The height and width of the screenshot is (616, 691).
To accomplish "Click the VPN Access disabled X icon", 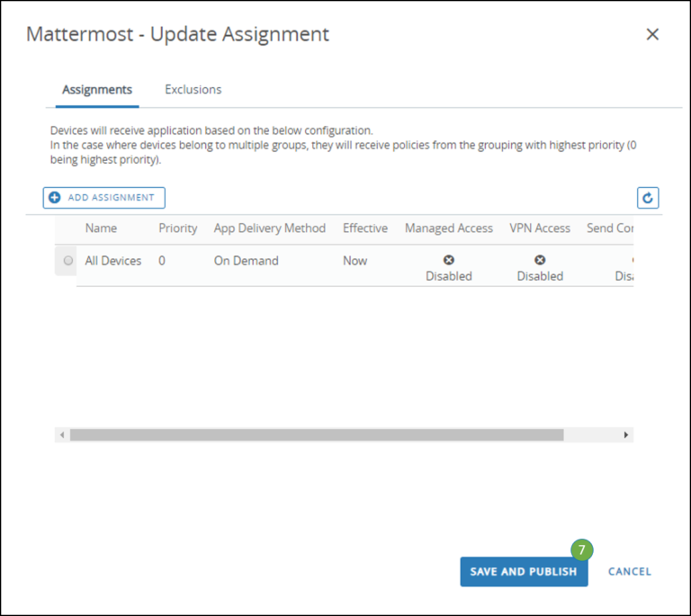I will coord(540,260).
